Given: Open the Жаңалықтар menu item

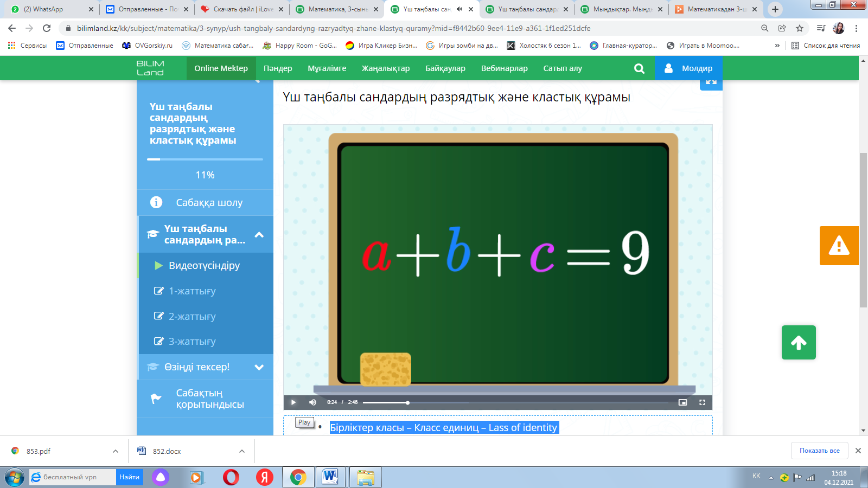Looking at the screenshot, I should (386, 68).
